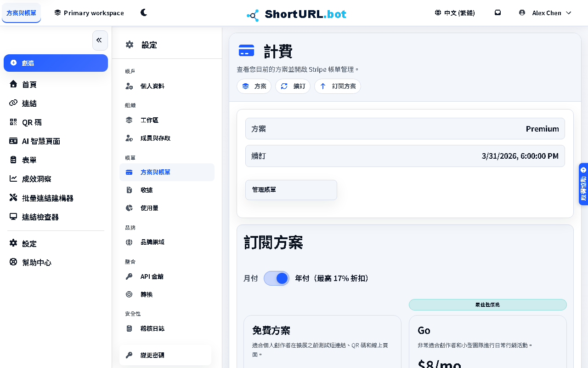This screenshot has height=368, width=588.
Task: Select 使用量 usage settings
Action: click(x=167, y=208)
